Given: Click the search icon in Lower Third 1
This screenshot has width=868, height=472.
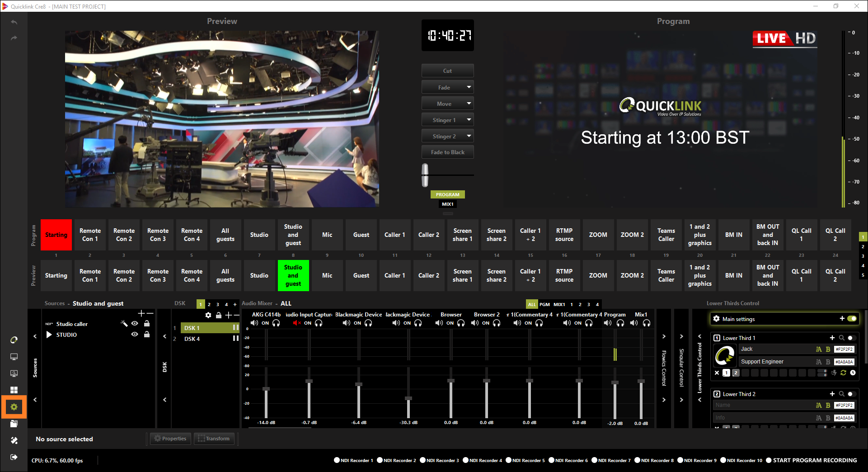Looking at the screenshot, I should pos(841,338).
